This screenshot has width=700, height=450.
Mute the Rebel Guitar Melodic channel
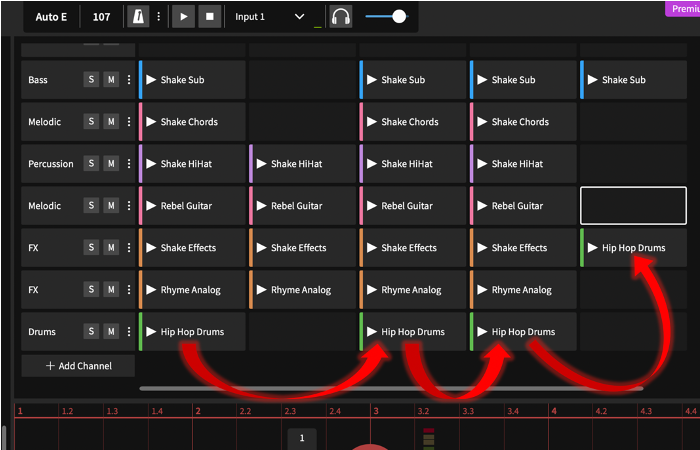pos(111,206)
